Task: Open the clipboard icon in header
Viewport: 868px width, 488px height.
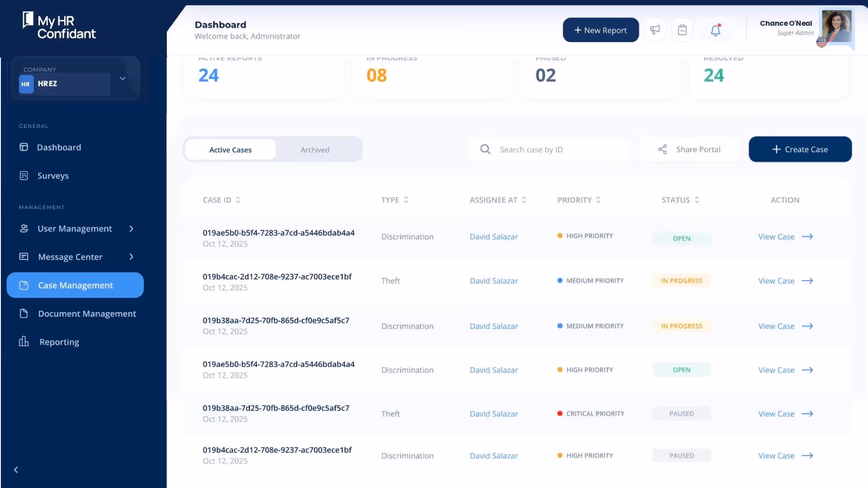Action: click(682, 30)
